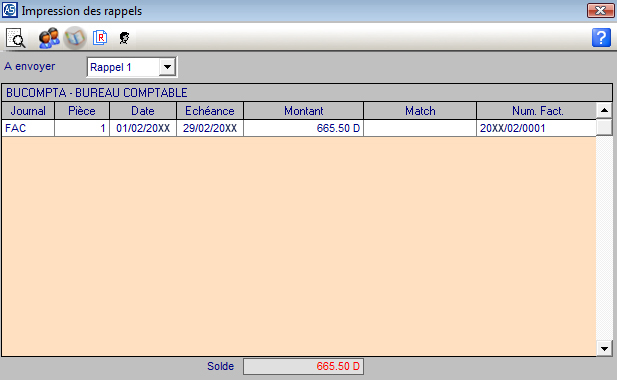Click the Journal column header
Viewport: 617px width, 380px height.
click(28, 111)
